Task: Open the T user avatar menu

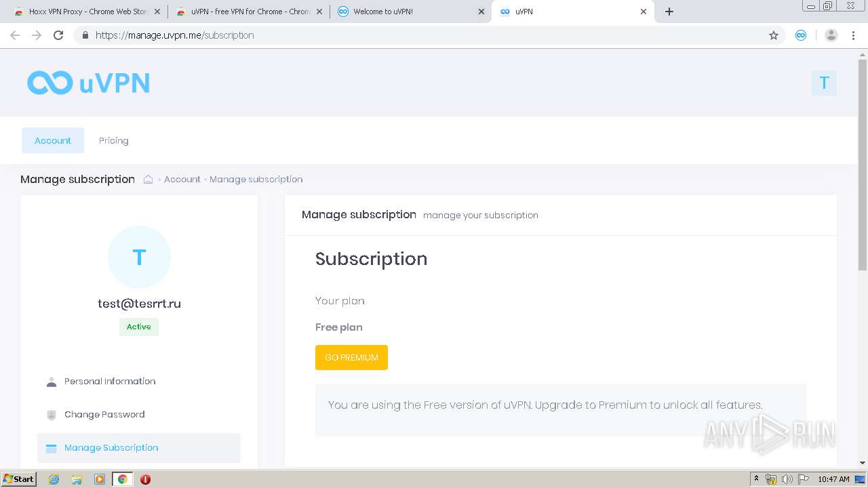Action: [824, 83]
